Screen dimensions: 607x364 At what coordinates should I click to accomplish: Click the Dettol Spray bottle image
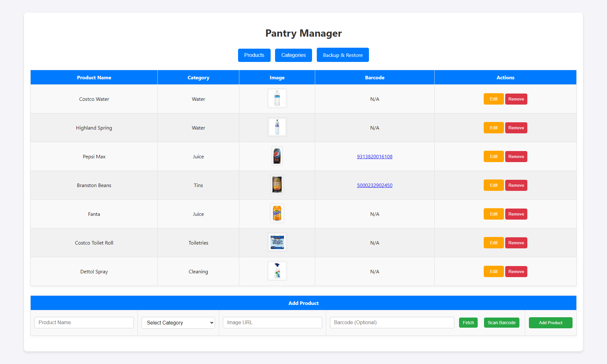click(277, 271)
